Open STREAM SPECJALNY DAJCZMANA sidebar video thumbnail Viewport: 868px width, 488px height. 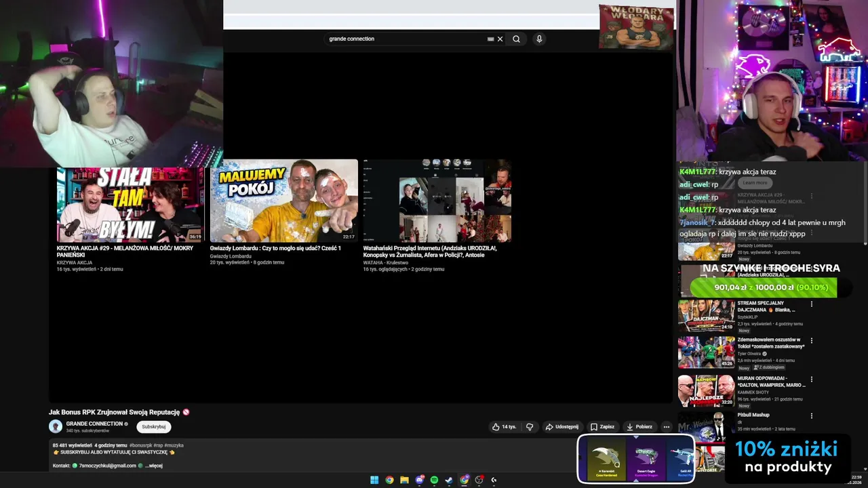pos(706,315)
